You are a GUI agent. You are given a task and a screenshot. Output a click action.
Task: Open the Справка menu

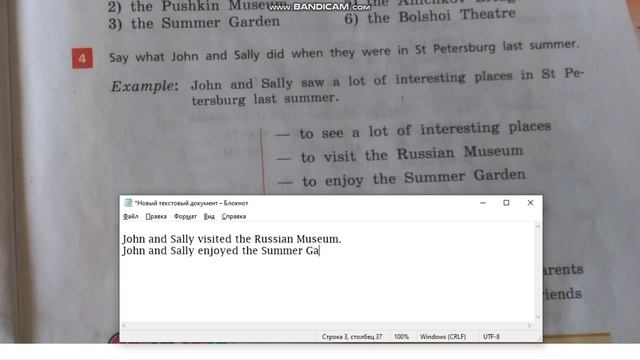pyautogui.click(x=233, y=216)
